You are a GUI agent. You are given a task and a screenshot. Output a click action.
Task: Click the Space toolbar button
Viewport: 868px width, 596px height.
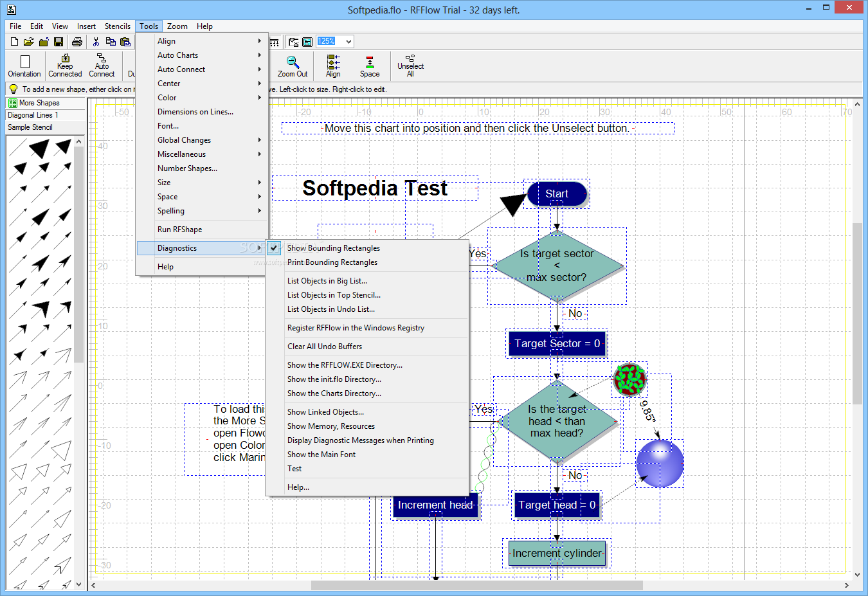[x=370, y=66]
